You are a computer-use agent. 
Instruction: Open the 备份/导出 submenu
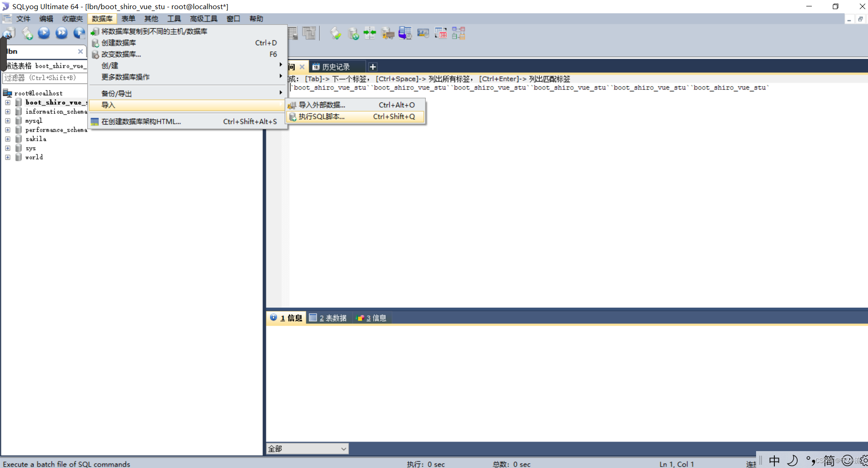click(x=188, y=94)
